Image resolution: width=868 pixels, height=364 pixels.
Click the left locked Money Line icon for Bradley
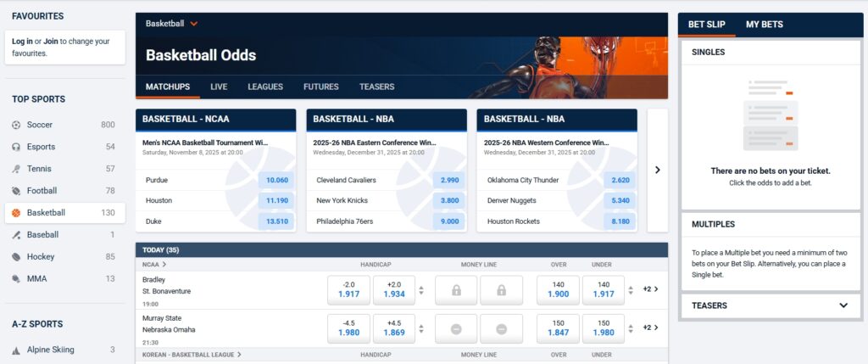click(456, 290)
